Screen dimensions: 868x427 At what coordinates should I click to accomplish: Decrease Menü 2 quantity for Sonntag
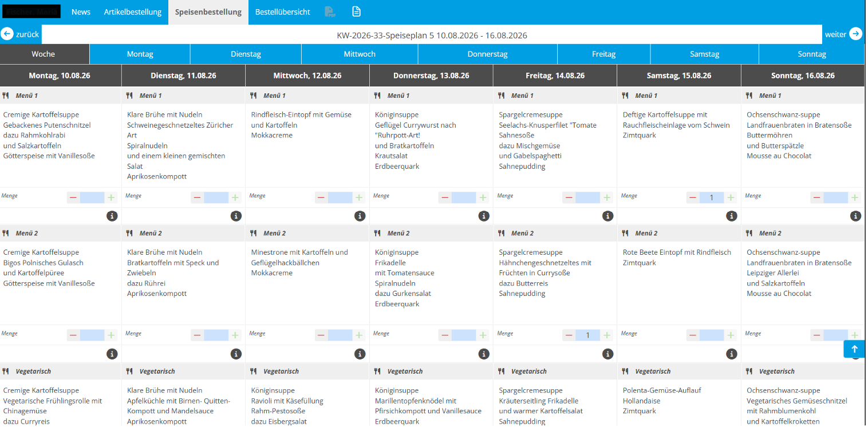pyautogui.click(x=817, y=335)
